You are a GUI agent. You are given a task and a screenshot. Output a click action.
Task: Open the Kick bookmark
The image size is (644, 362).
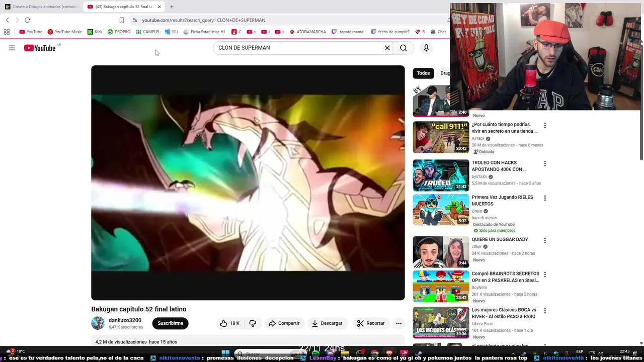coord(95,32)
